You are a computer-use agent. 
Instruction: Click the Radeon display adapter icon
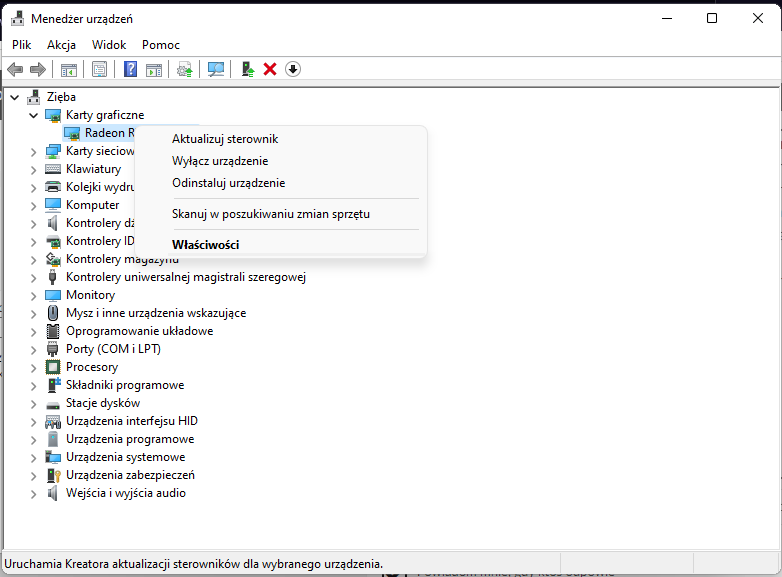tap(72, 133)
